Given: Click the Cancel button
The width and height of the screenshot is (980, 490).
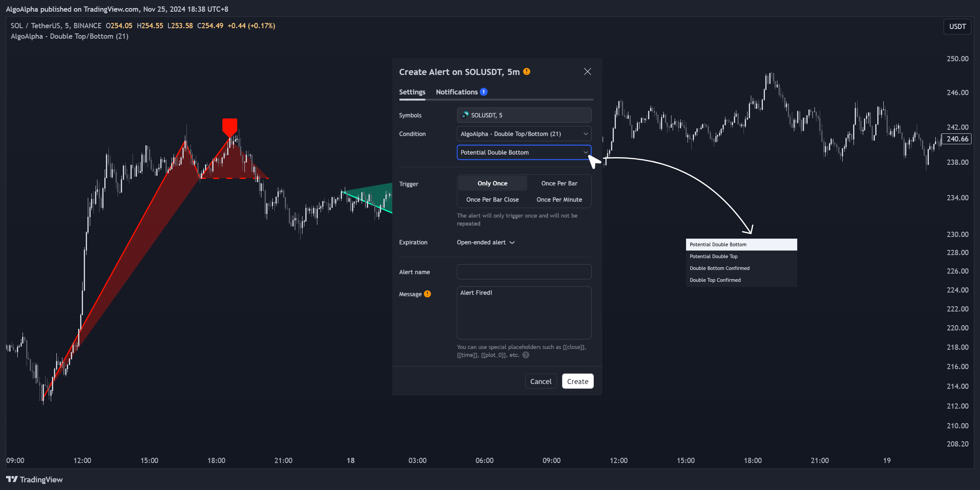Looking at the screenshot, I should coord(541,381).
